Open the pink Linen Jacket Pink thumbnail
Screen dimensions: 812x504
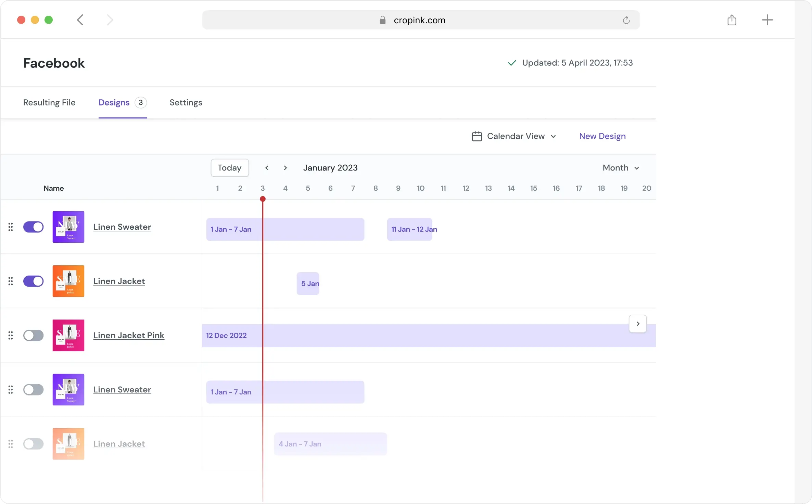coord(68,336)
